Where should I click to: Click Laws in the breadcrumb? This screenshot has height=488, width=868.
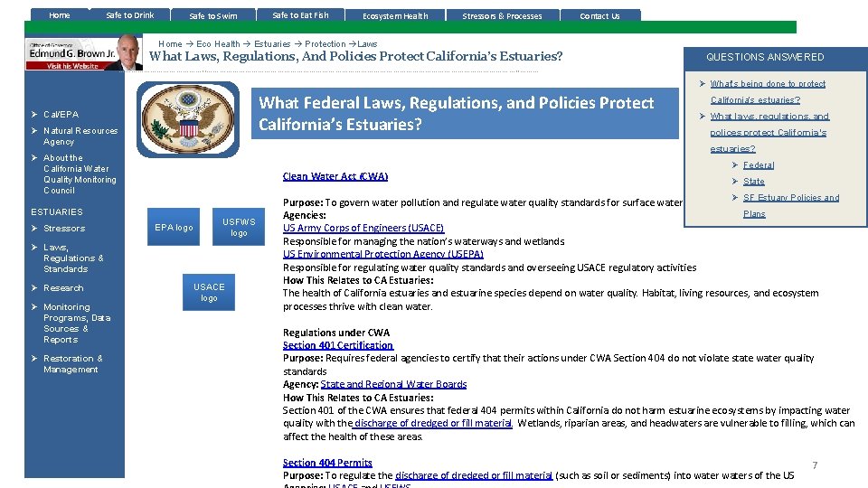367,43
